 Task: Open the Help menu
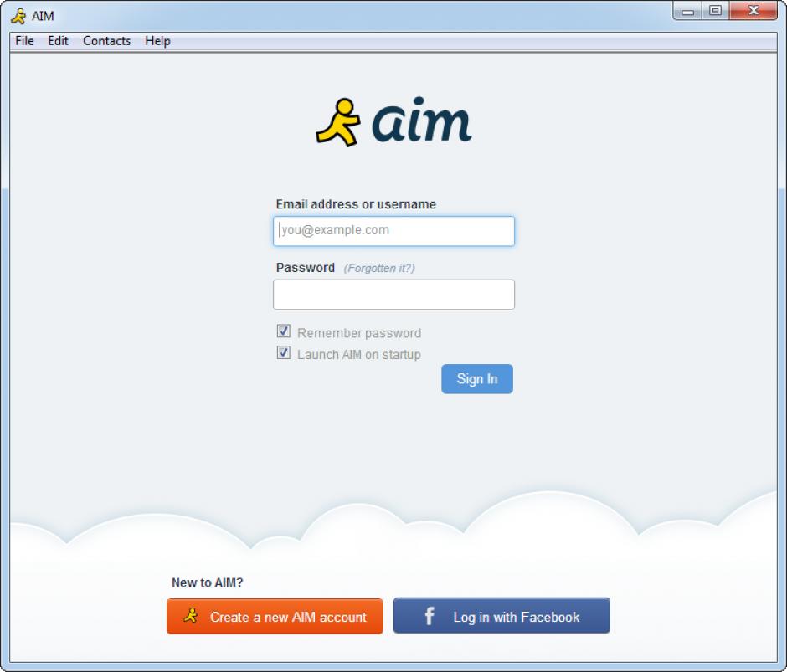[157, 41]
